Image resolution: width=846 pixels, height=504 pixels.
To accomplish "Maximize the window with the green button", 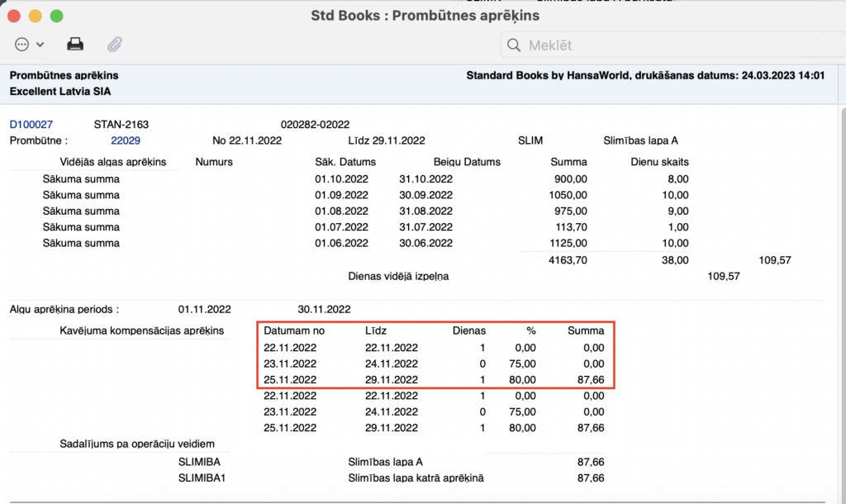I will pos(56,16).
